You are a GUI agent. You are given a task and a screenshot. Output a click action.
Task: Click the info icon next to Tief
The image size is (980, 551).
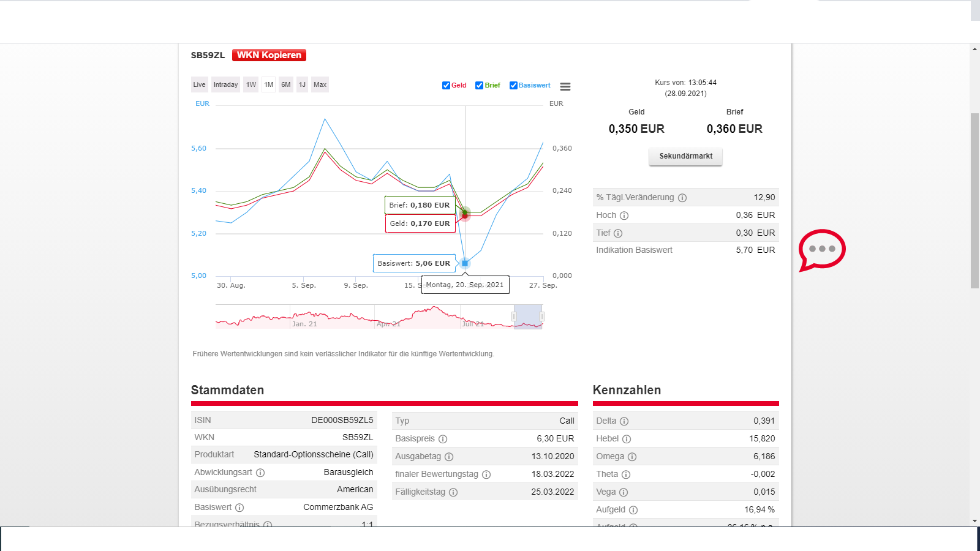(618, 233)
